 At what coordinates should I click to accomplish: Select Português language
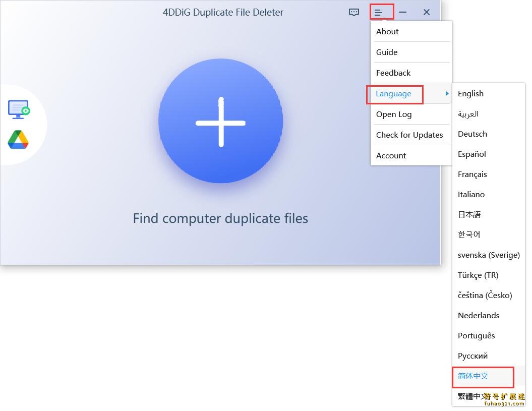489,336
